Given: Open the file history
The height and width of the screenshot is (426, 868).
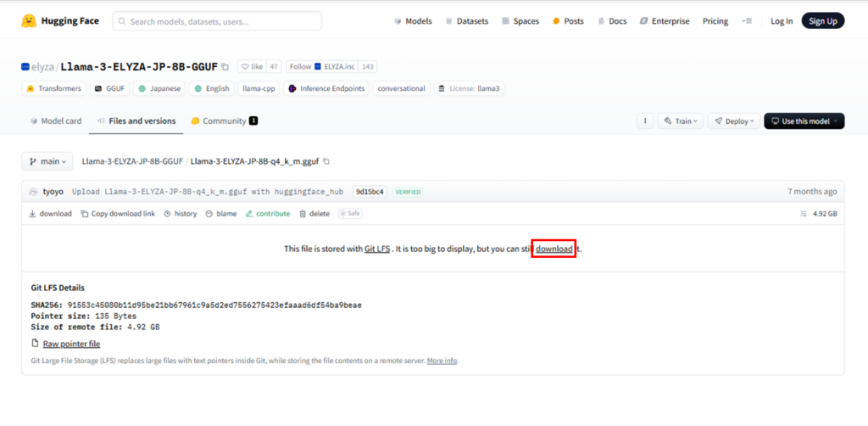Looking at the screenshot, I should [x=181, y=214].
